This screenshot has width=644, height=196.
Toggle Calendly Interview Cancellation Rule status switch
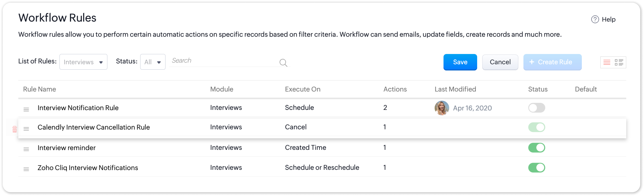[x=536, y=127]
